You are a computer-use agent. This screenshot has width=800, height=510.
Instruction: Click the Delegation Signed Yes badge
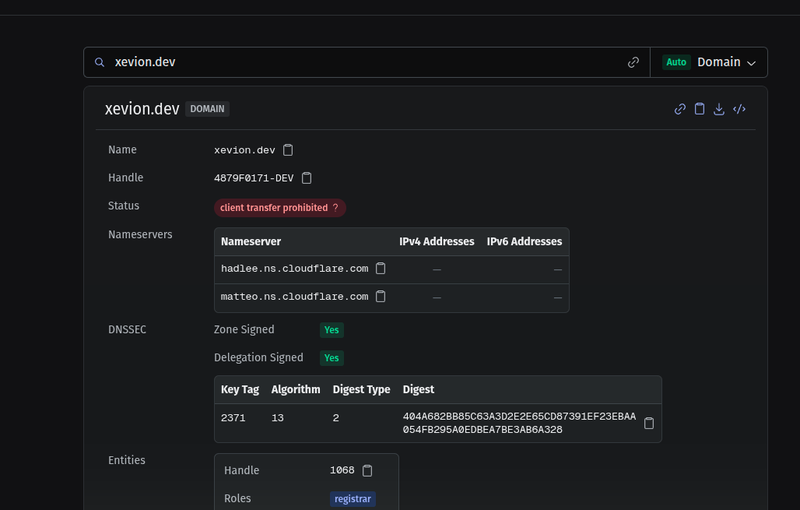pyautogui.click(x=331, y=358)
